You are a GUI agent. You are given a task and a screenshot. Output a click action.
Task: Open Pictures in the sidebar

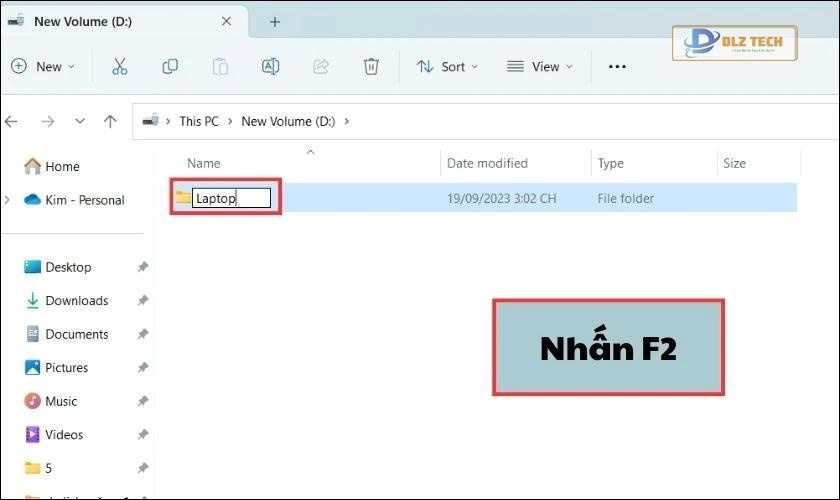66,368
